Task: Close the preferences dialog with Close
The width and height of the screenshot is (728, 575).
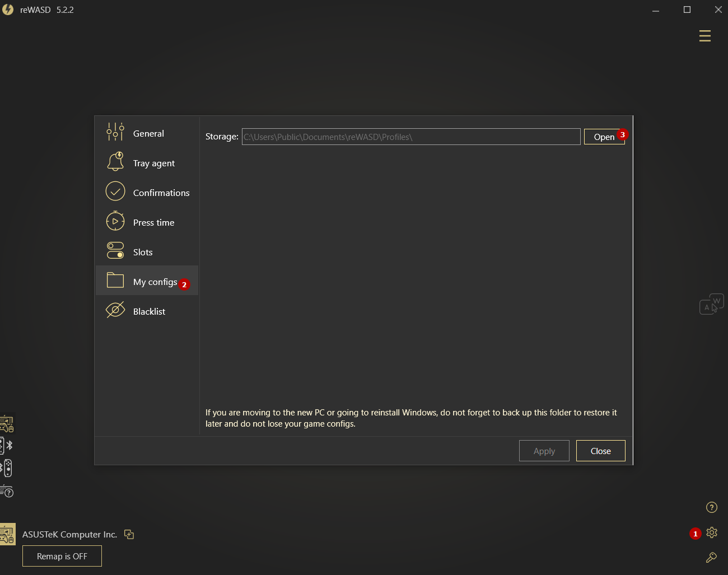Action: (x=600, y=451)
